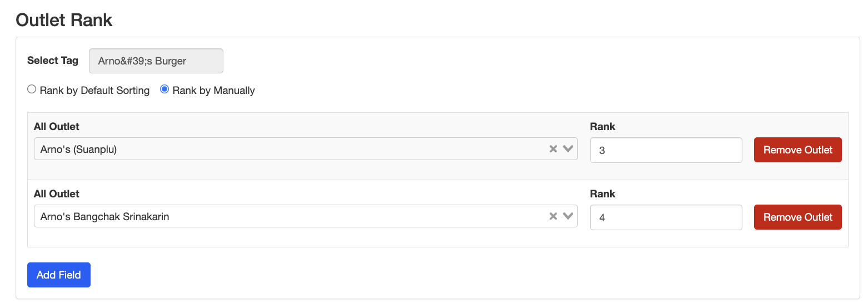Select the Rank by Default Sorting radio

click(32, 90)
